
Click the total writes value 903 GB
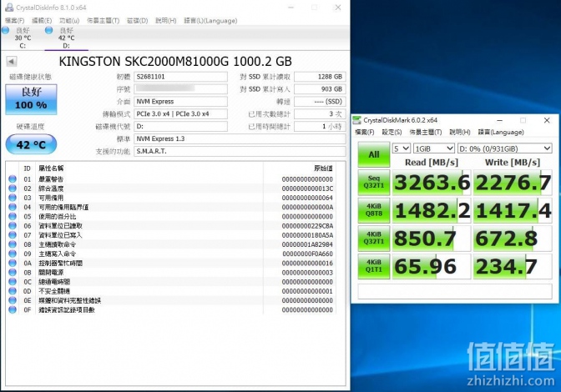click(x=320, y=89)
